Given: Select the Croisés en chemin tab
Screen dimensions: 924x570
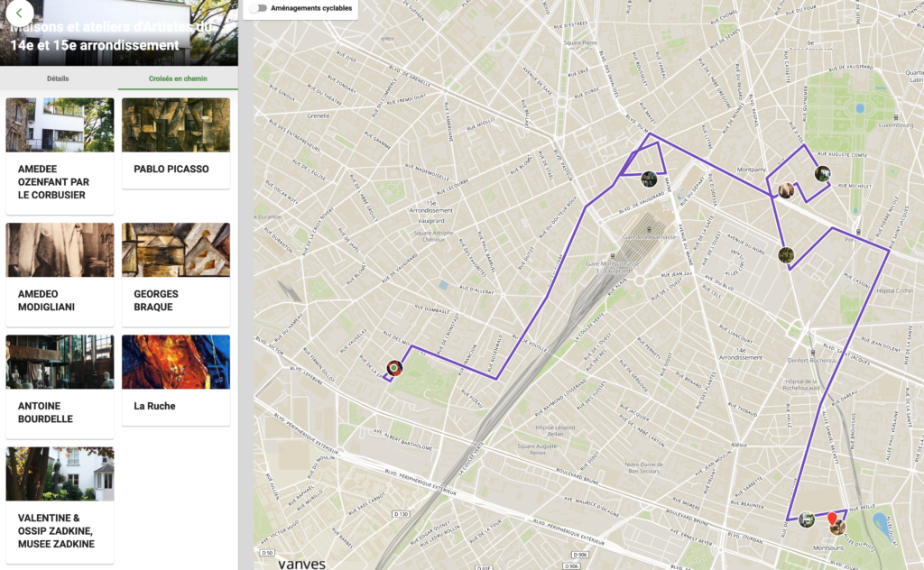Looking at the screenshot, I should (178, 78).
